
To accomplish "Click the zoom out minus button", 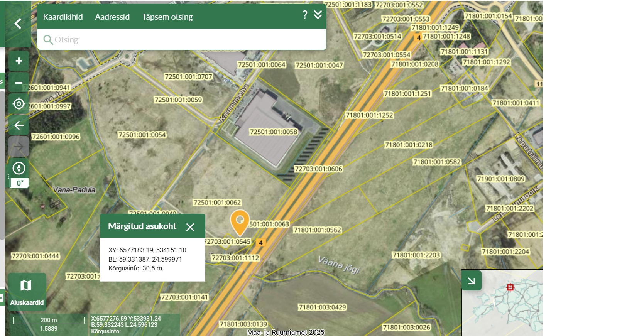I will pos(19,83).
